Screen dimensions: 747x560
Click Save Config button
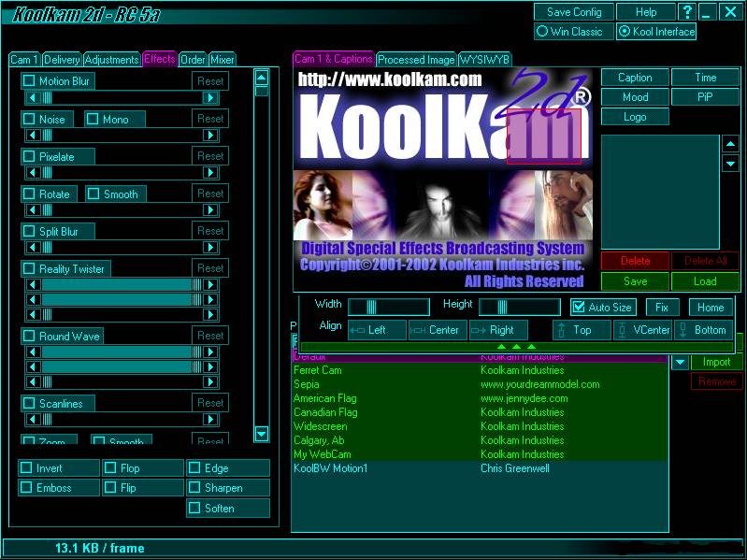click(x=574, y=12)
